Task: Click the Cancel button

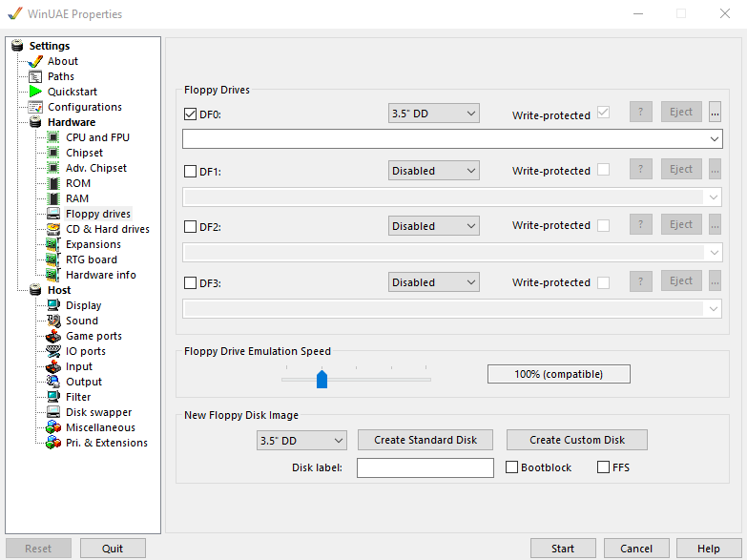Action: pyautogui.click(x=636, y=549)
